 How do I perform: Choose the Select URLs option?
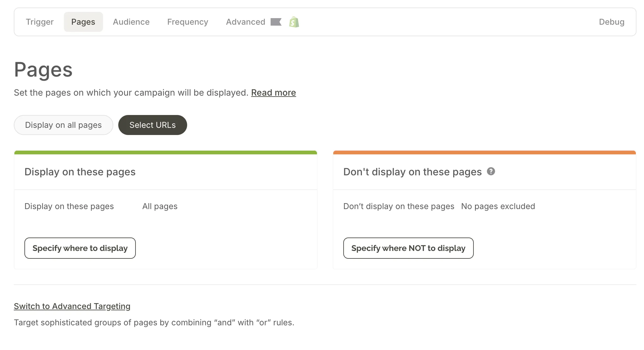[x=152, y=125]
